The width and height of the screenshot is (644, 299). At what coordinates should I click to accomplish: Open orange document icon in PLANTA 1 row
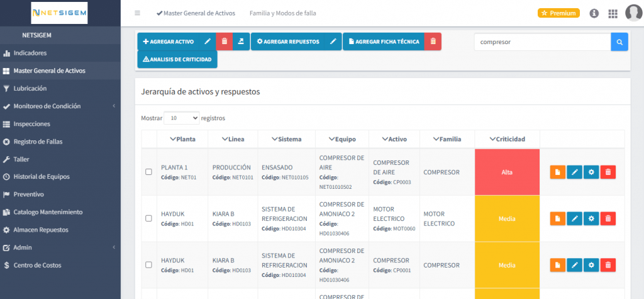tap(557, 172)
